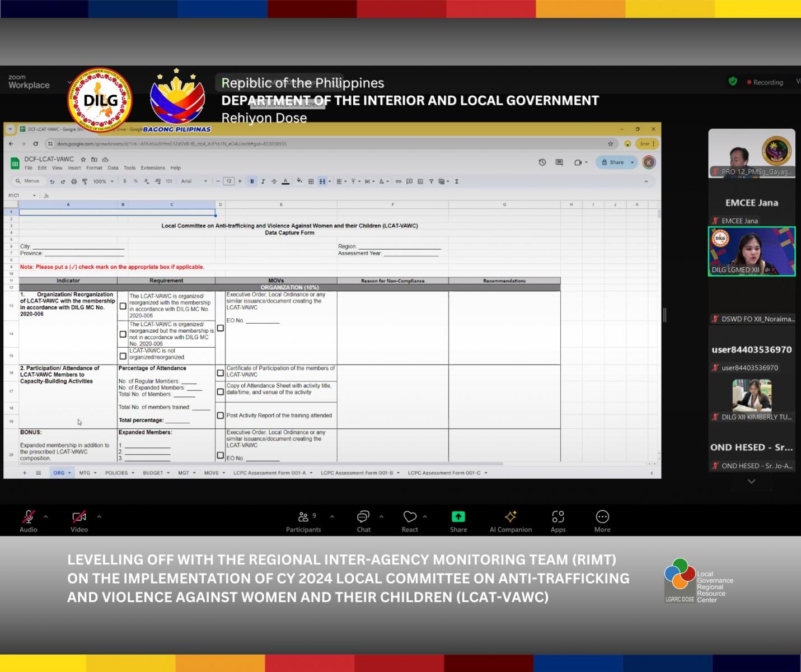Open the More options icon
This screenshot has width=801, height=672.
[x=602, y=516]
